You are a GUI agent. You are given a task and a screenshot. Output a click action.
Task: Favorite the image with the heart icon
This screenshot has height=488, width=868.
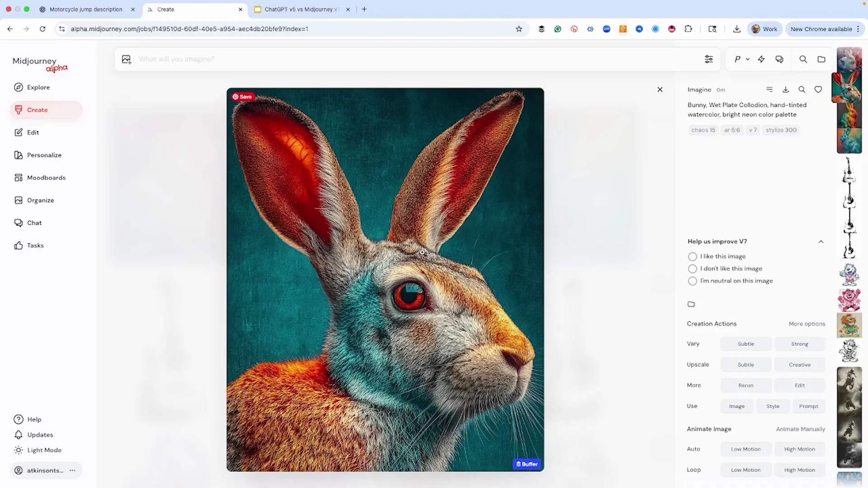818,89
